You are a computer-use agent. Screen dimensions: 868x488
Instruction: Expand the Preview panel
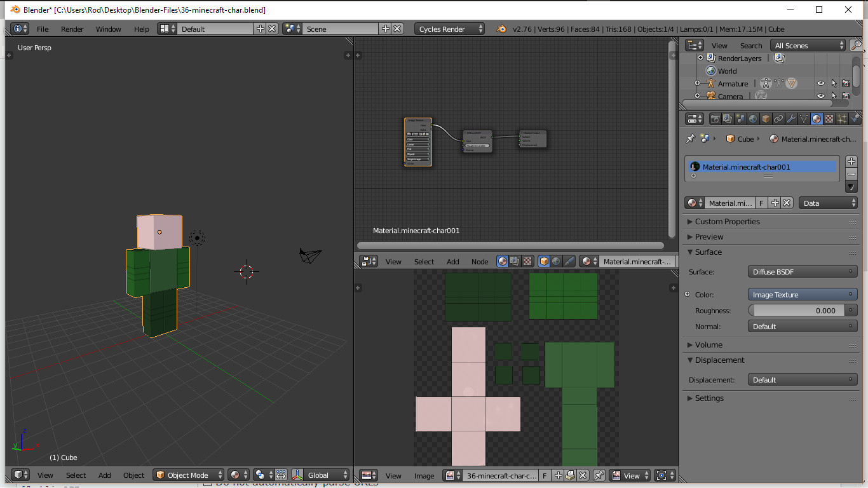(709, 237)
